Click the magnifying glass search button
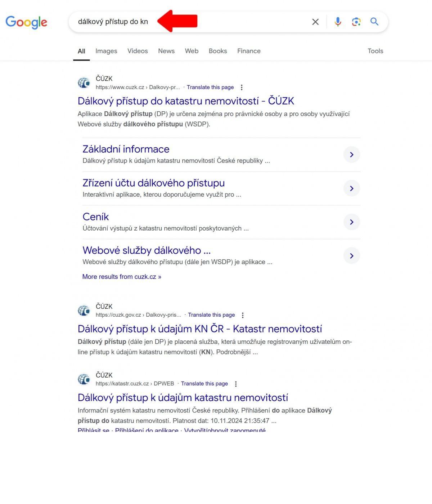432x504 pixels. pyautogui.click(x=374, y=22)
